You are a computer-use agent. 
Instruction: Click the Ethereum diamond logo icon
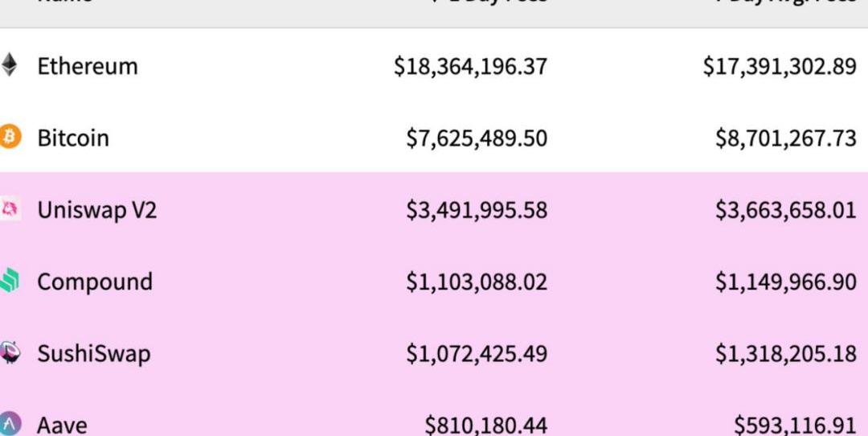(x=9, y=65)
